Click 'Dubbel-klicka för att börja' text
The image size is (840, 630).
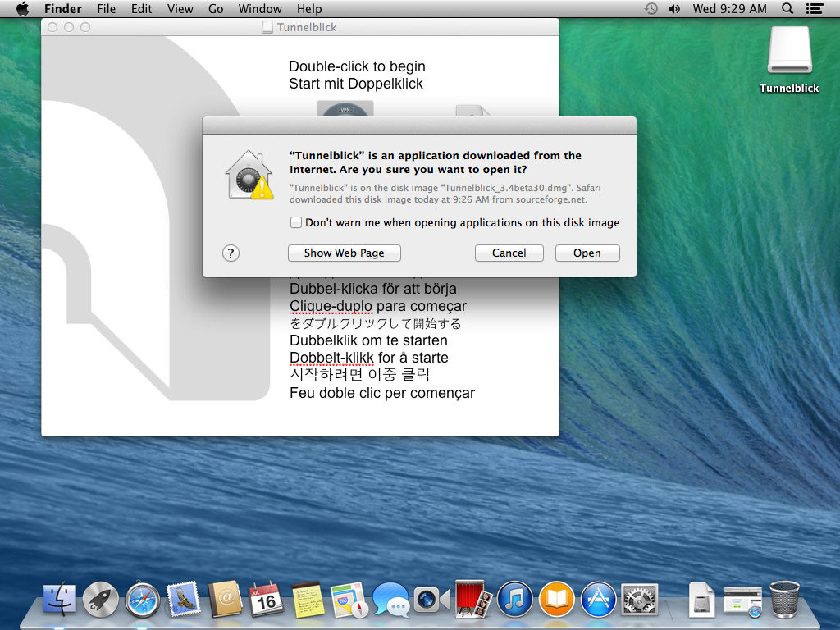373,289
